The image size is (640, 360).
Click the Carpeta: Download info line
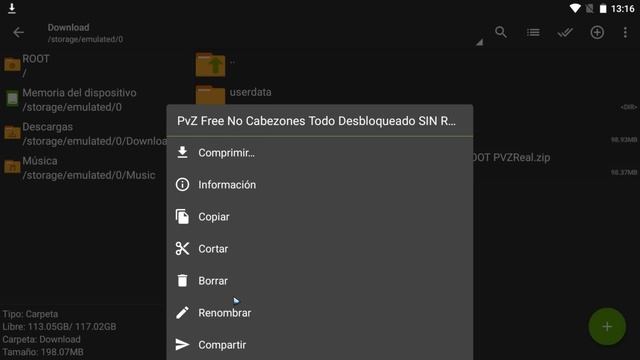click(x=41, y=339)
